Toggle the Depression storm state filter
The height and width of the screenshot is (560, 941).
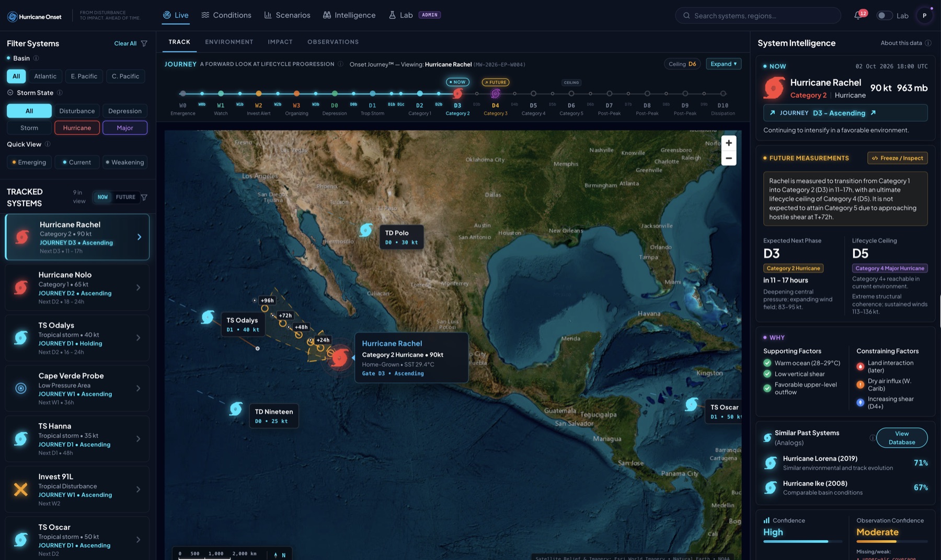click(x=125, y=111)
